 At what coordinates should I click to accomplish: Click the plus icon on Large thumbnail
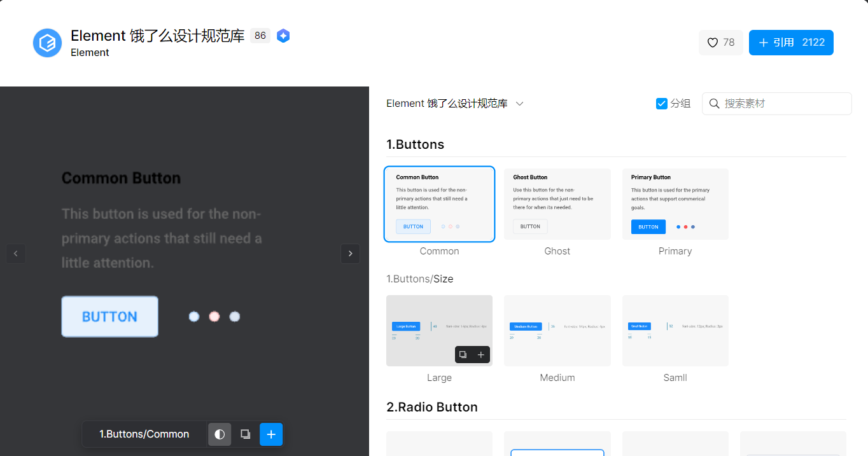481,355
